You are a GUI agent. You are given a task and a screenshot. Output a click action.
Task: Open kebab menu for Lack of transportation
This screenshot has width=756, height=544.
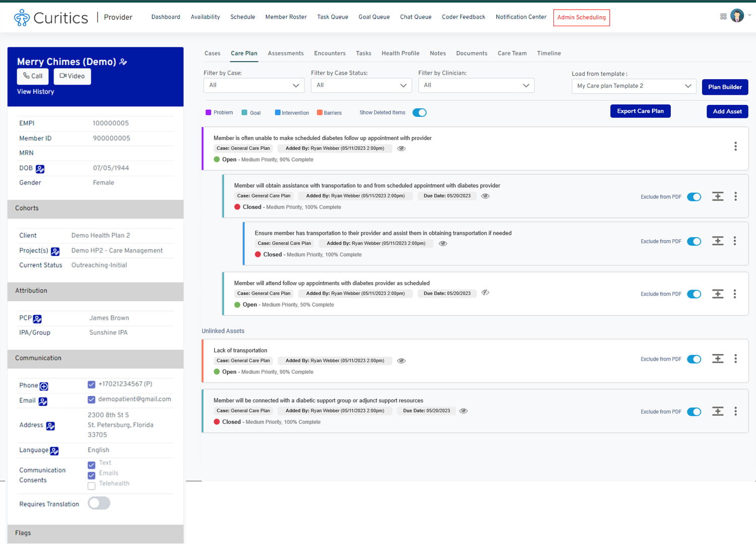point(735,359)
